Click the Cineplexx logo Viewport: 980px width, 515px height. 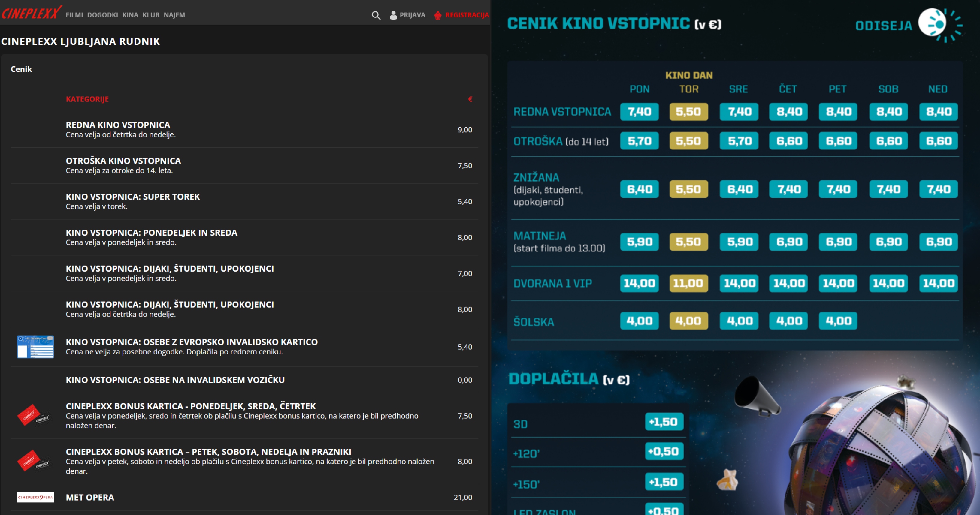[31, 13]
